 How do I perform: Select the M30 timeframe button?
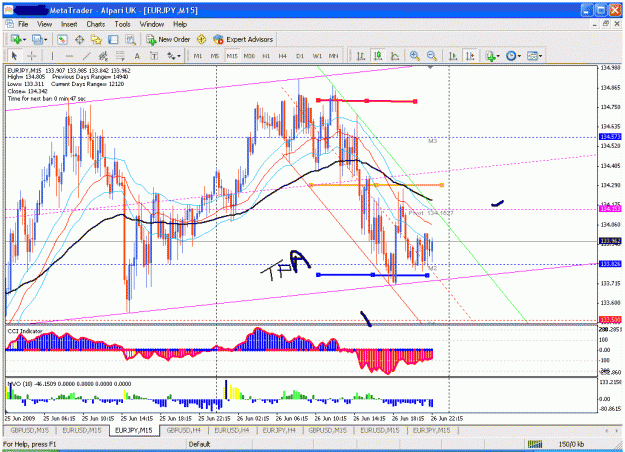coord(249,56)
